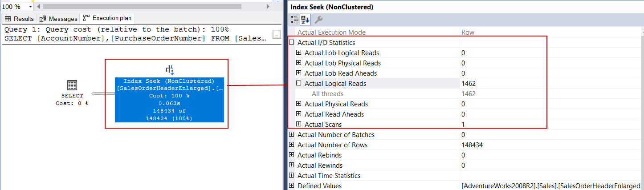644x190 pixels.
Task: Click the Categorized view icon in Properties
Action: click(x=294, y=20)
